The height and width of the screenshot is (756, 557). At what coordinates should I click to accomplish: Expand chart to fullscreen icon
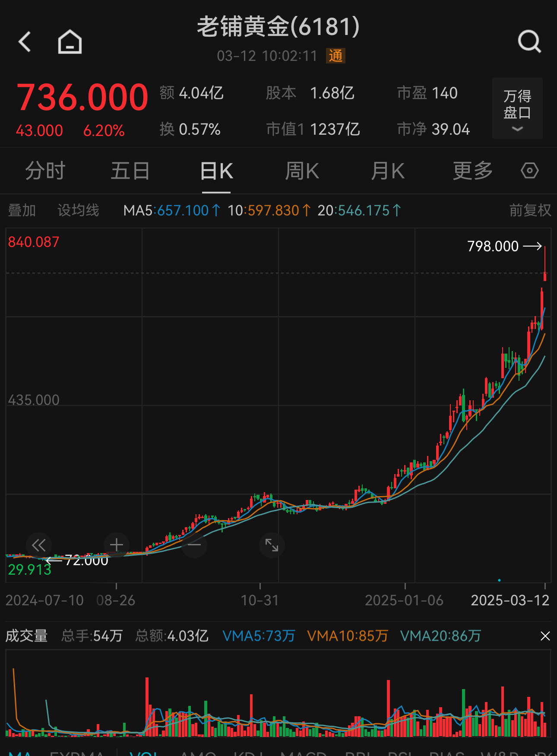coord(272,545)
